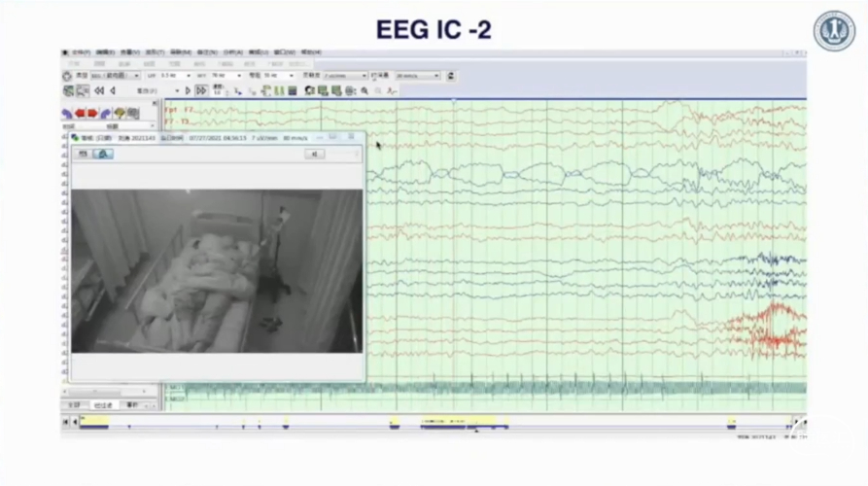Close the left event panel with X
The image size is (868, 486).
(x=155, y=102)
